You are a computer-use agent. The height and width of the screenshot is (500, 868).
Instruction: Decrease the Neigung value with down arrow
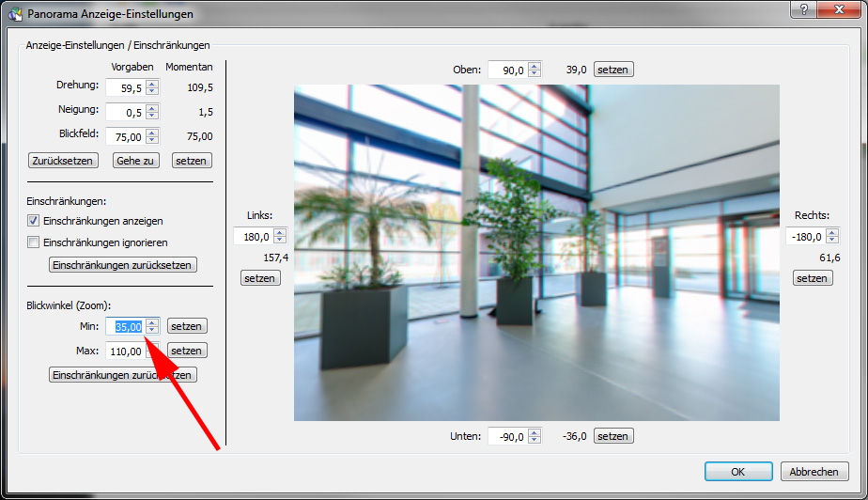tap(152, 117)
